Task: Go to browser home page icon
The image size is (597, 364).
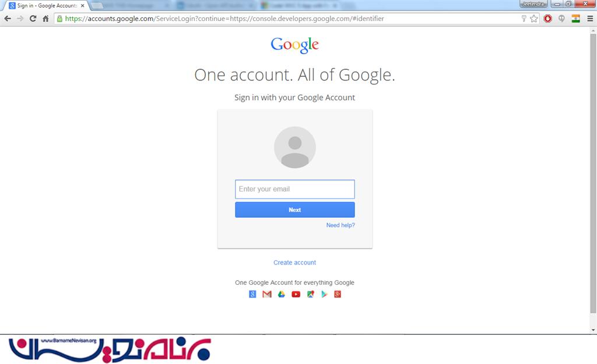Action: point(45,19)
